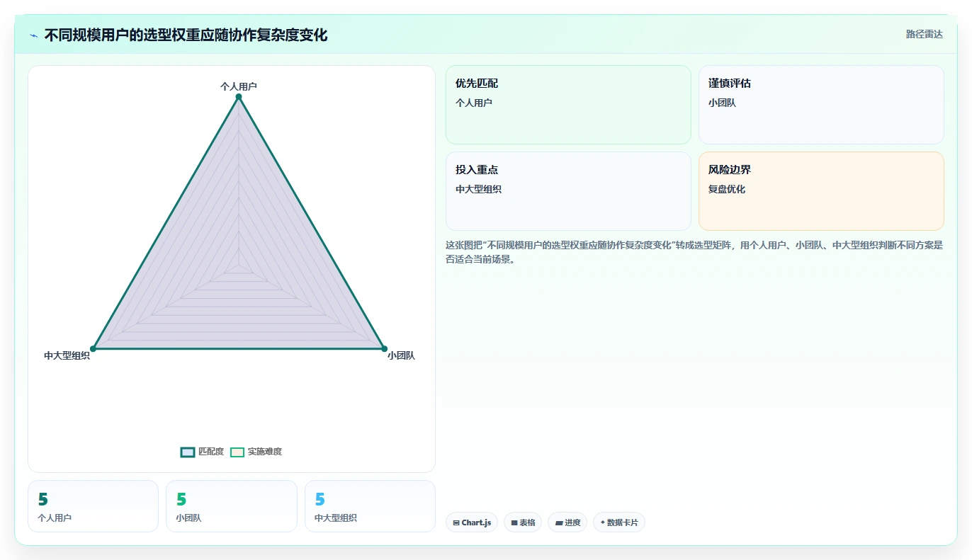
Task: Open the 风险边界 card
Action: coord(821,191)
